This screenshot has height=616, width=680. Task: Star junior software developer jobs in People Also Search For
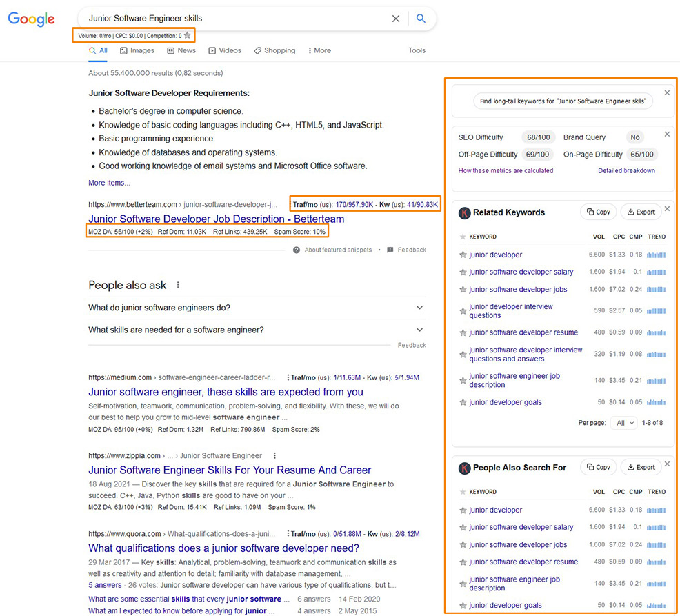click(463, 544)
